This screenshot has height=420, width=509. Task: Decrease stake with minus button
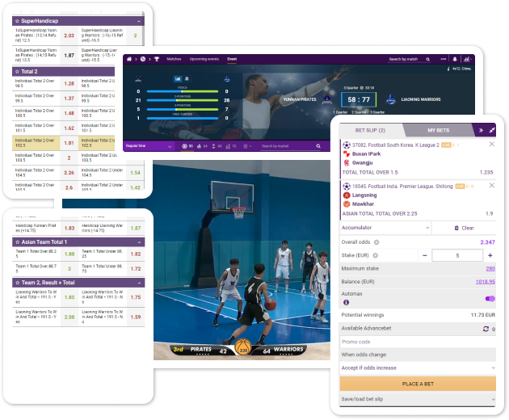pos(425,255)
